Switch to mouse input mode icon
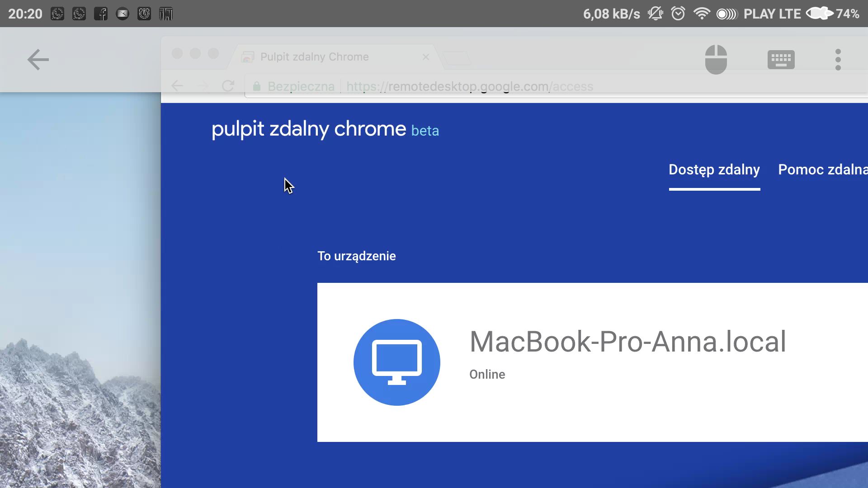Image resolution: width=868 pixels, height=488 pixels. click(716, 60)
